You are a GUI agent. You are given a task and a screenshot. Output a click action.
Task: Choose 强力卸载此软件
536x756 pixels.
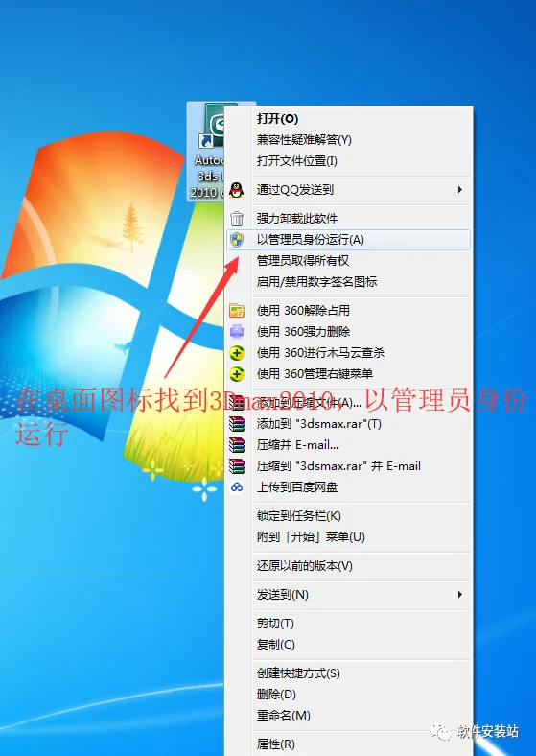pyautogui.click(x=348, y=219)
